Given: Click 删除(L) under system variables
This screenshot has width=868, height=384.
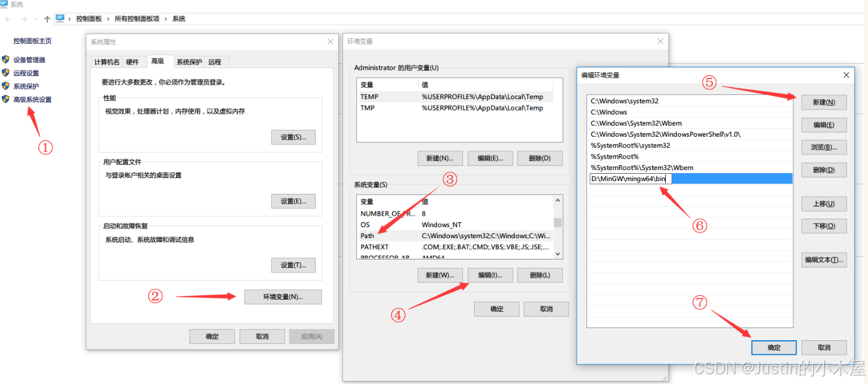Looking at the screenshot, I should [x=540, y=275].
